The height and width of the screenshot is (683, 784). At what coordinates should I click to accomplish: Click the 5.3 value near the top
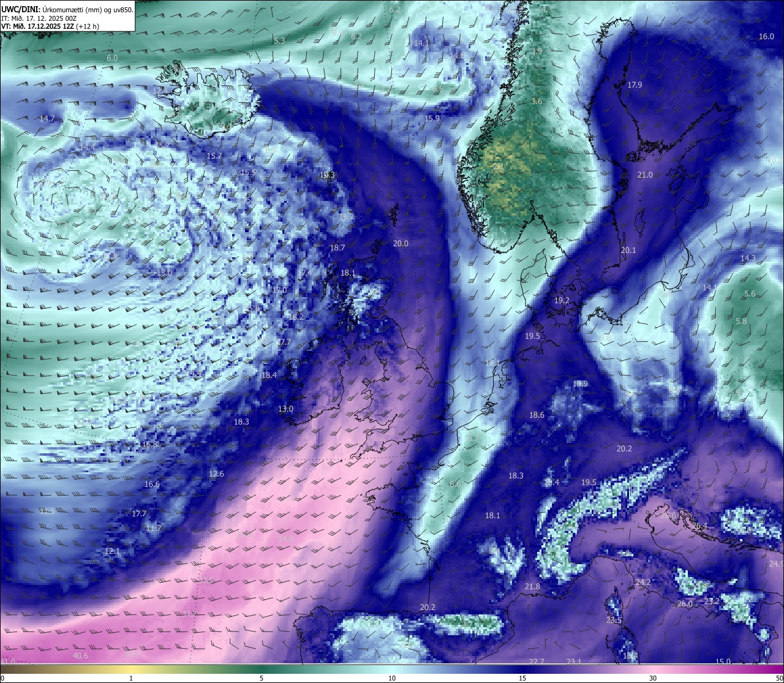pos(279,40)
